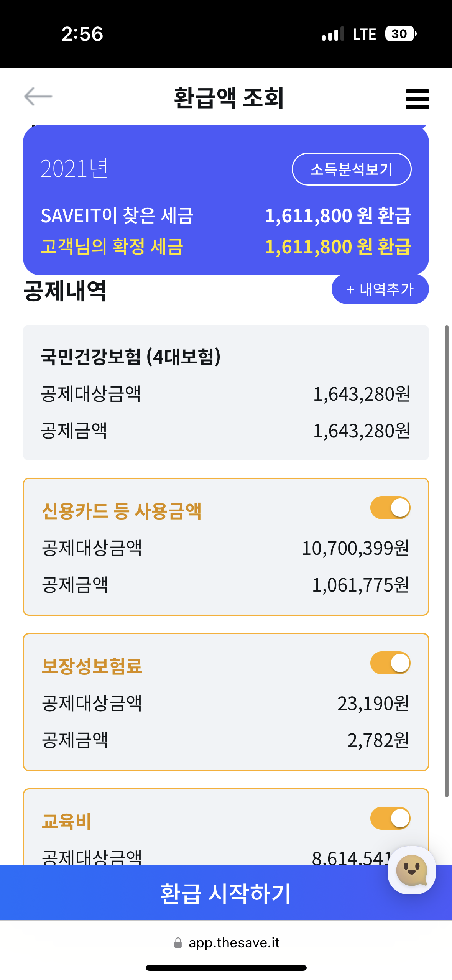Tap the cellular signal bars icon
Screen dimensions: 452x980
[333, 34]
